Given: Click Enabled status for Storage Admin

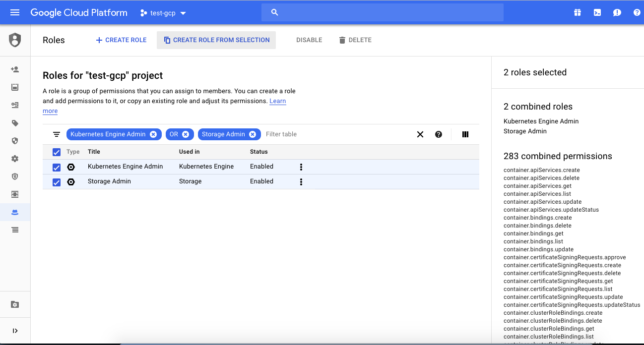Looking at the screenshot, I should [261, 181].
